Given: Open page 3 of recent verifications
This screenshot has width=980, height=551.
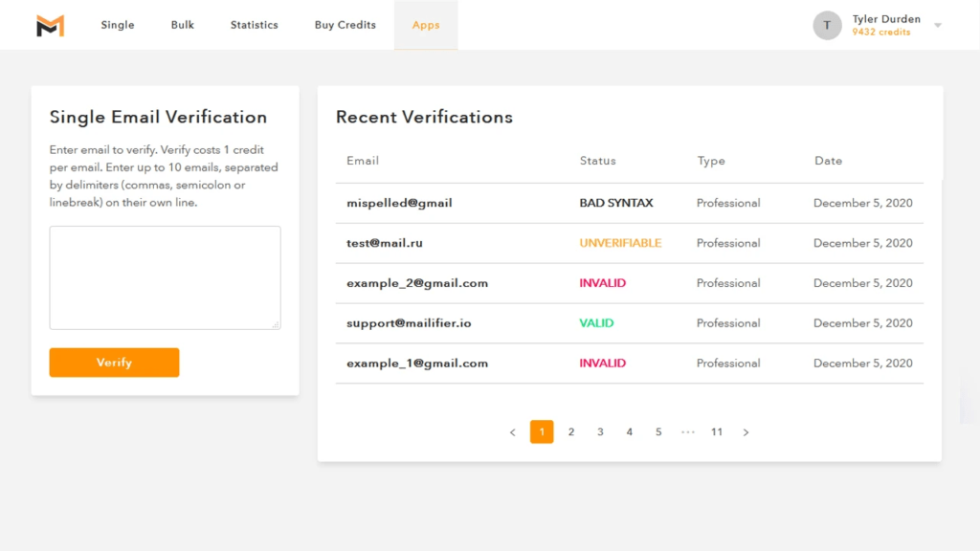Looking at the screenshot, I should coord(600,431).
